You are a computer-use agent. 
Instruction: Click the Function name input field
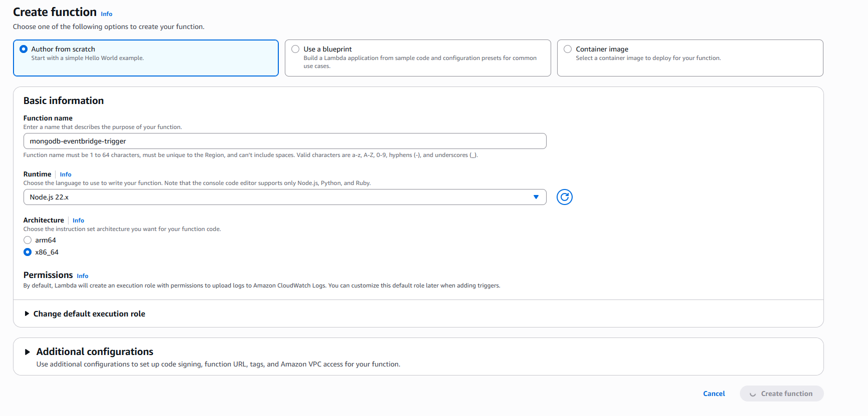tap(284, 141)
